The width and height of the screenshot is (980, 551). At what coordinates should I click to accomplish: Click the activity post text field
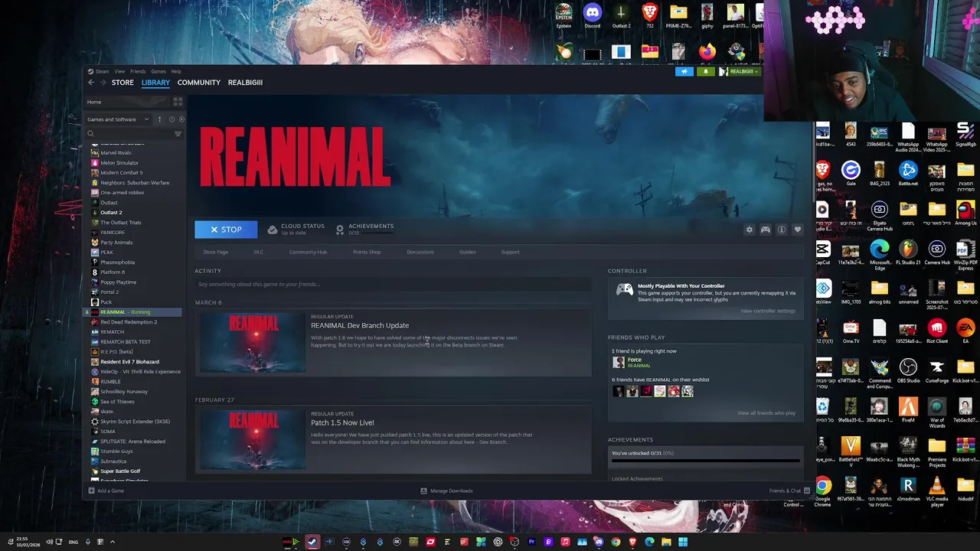[x=393, y=284]
